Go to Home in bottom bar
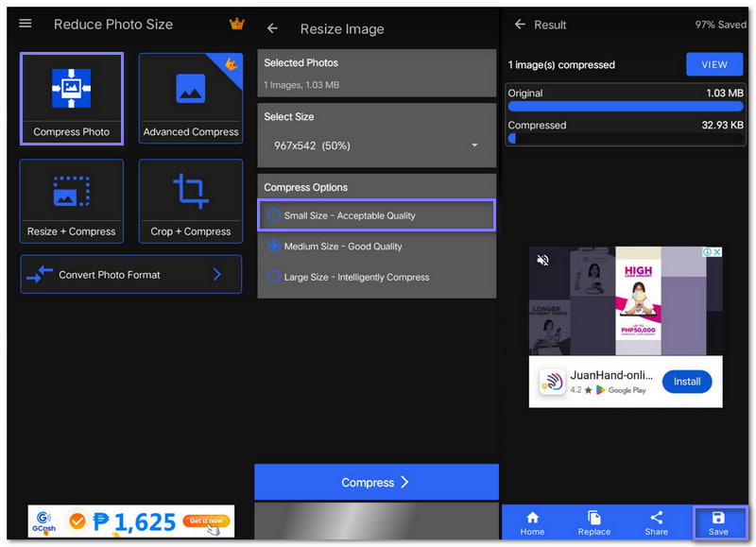 click(532, 522)
